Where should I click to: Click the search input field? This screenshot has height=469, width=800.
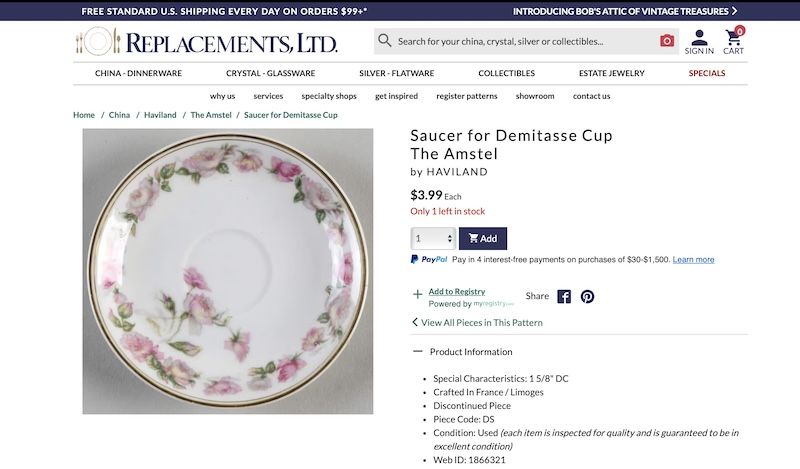point(520,42)
